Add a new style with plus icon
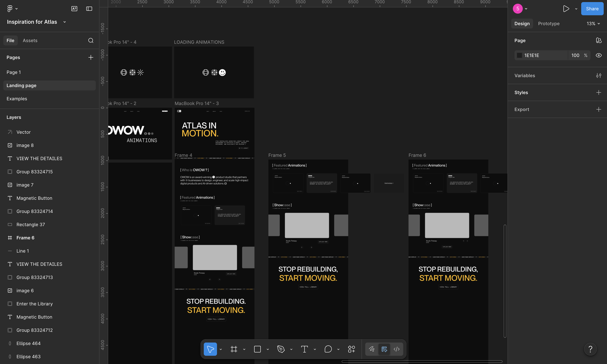 (x=599, y=92)
